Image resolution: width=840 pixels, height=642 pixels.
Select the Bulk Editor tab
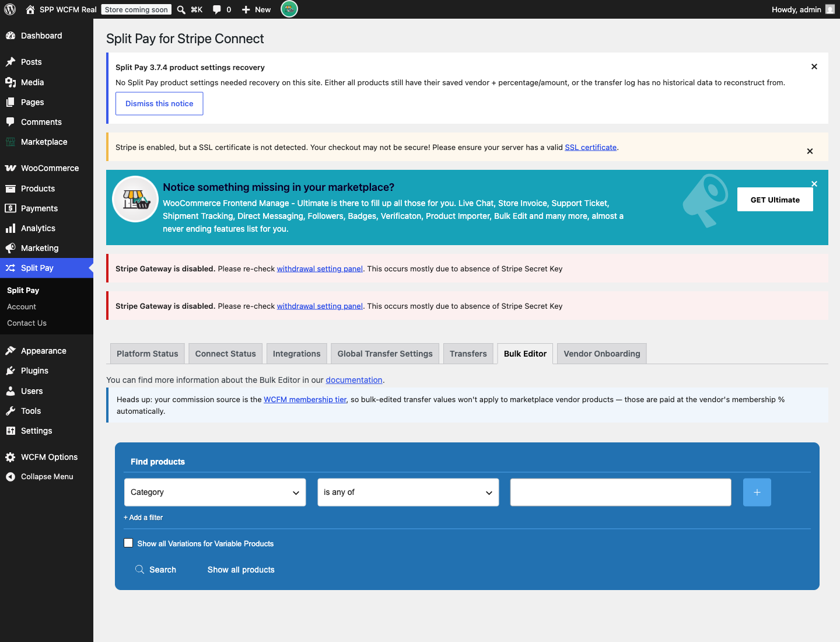click(x=526, y=354)
